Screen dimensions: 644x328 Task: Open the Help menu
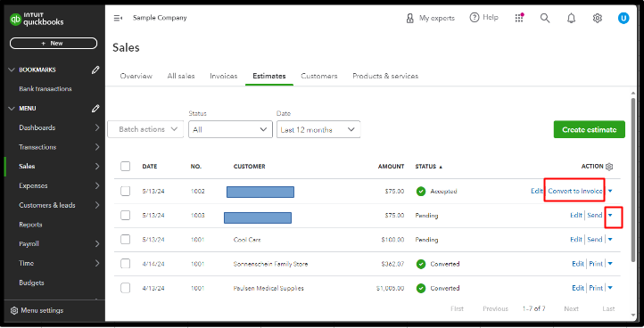click(483, 18)
